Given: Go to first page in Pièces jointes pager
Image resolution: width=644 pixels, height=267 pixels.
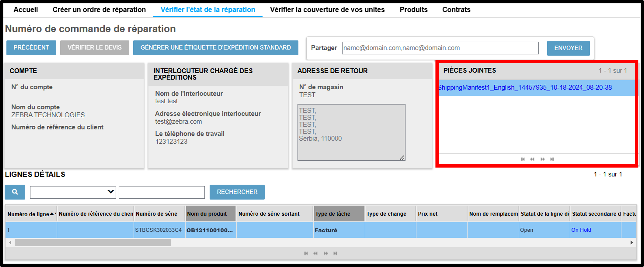Looking at the screenshot, I should point(523,159).
